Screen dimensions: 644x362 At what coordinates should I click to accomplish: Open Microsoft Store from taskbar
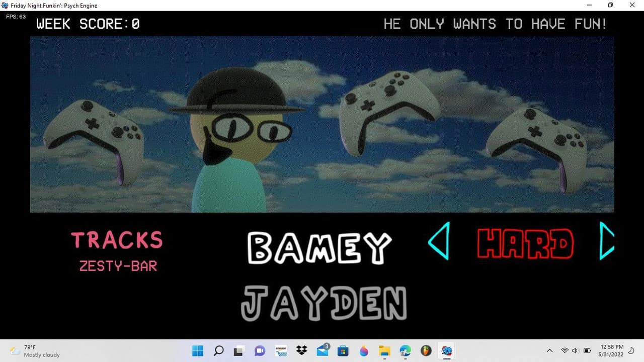[x=343, y=350]
